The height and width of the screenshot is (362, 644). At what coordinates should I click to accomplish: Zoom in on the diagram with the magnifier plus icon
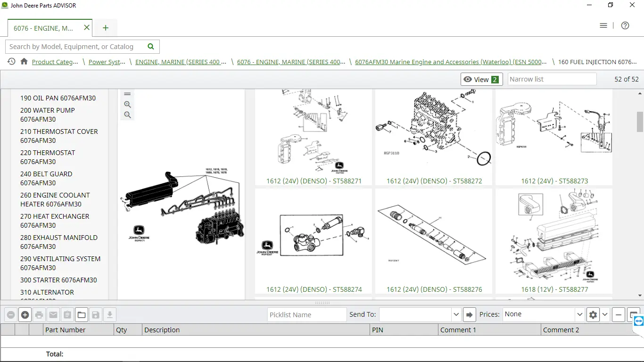(x=127, y=104)
